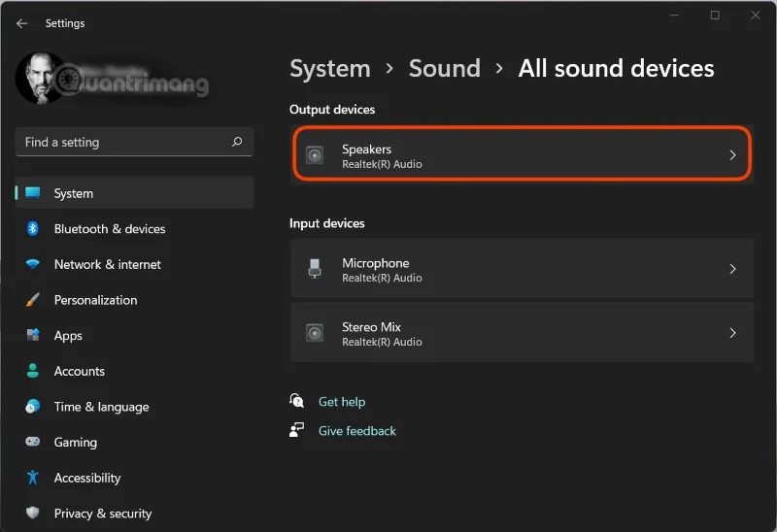Click the Get help icon

coord(297,400)
